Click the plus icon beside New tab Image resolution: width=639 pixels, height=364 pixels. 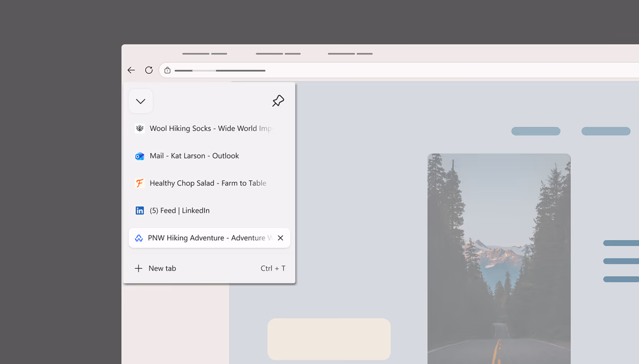click(x=138, y=268)
